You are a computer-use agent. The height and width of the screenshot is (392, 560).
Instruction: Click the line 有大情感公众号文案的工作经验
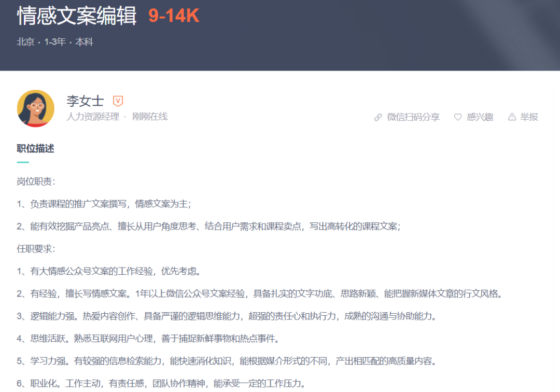pos(109,271)
